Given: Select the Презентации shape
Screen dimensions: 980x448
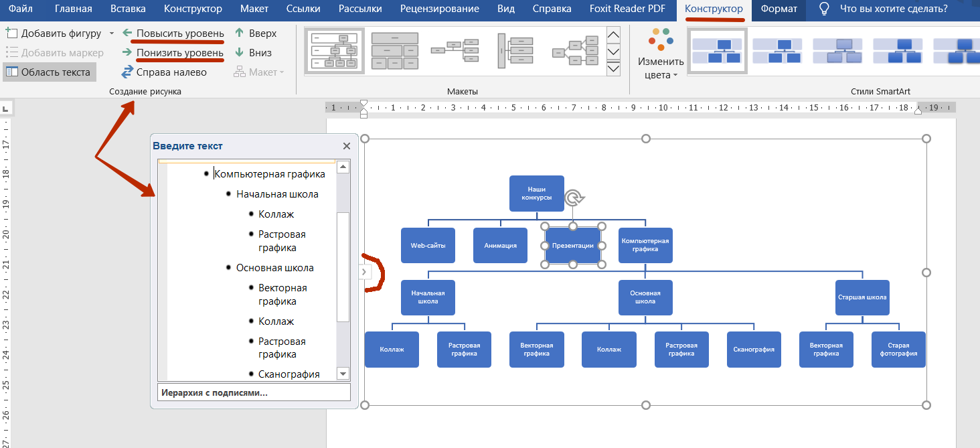Looking at the screenshot, I should click(x=573, y=245).
